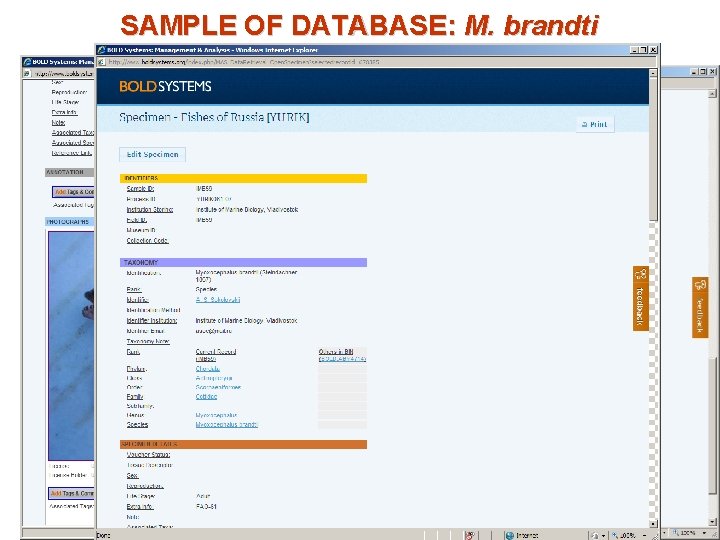Click the printer icon beside Print
The height and width of the screenshot is (540, 720).
pos(585,124)
